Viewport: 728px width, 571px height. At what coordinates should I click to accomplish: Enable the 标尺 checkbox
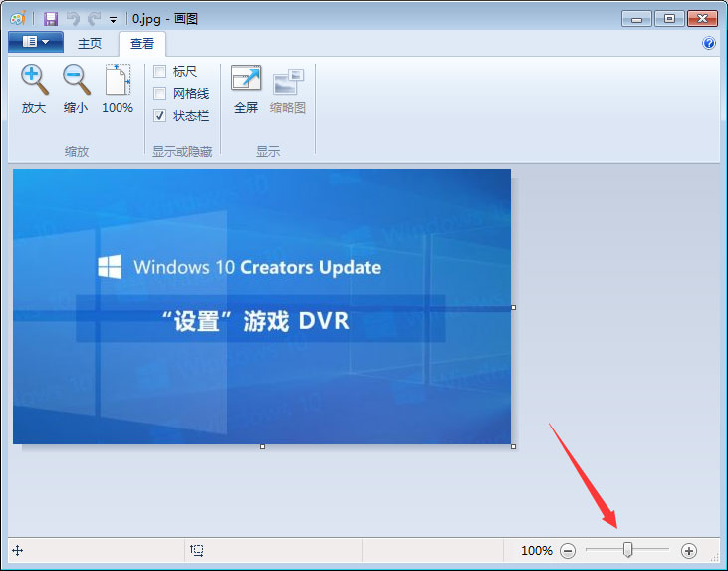[159, 72]
